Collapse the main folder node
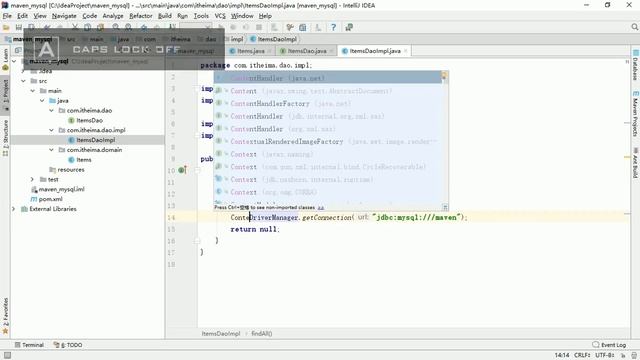This screenshot has height=360, width=640. point(33,91)
